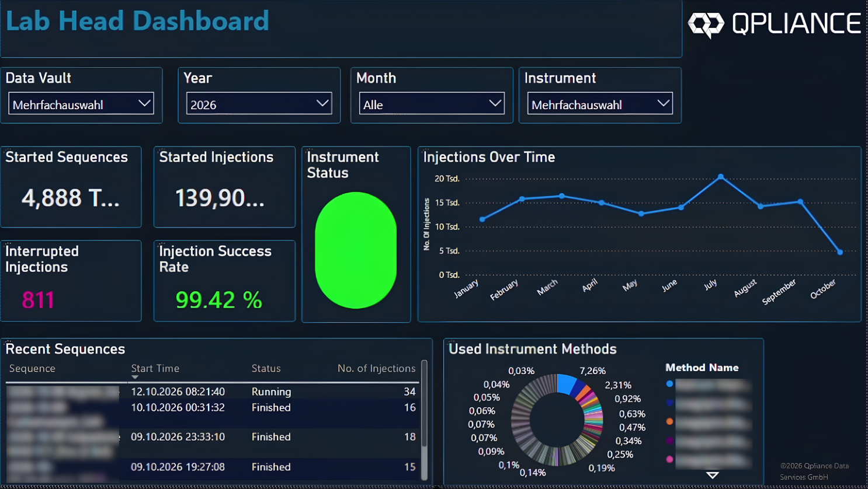Sort table by the Status column header

tap(266, 368)
